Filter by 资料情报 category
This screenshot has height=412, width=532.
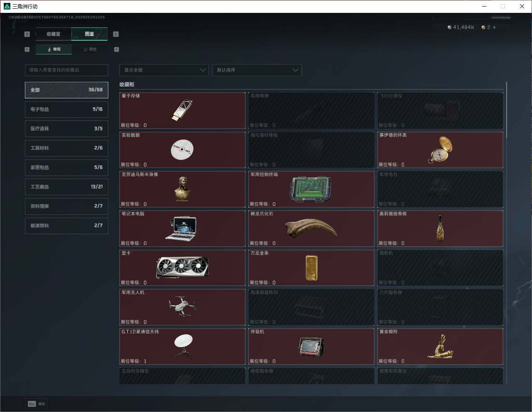coord(66,206)
